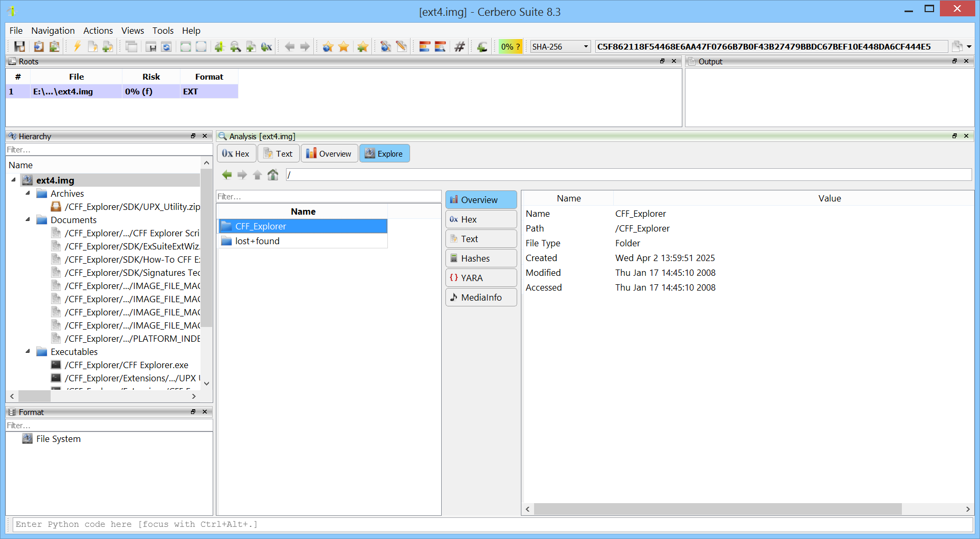Image resolution: width=980 pixels, height=539 pixels.
Task: Click the MediaInfo side button
Action: point(481,297)
